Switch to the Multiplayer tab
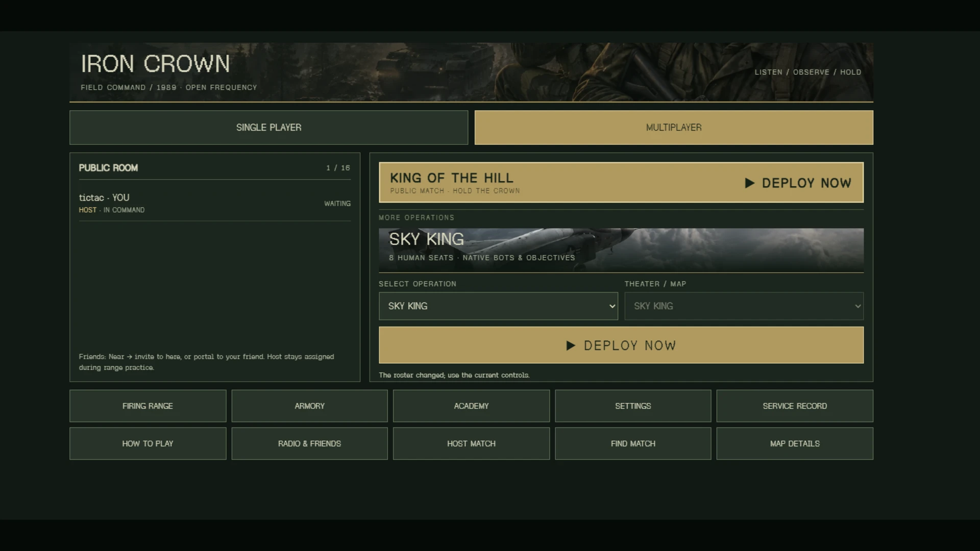980x551 pixels. tap(674, 128)
